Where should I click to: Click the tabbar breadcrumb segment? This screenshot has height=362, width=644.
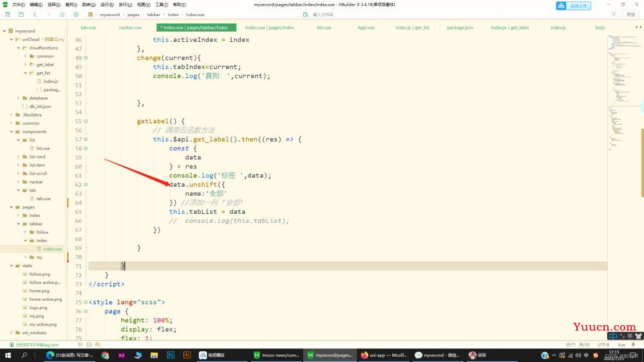pyautogui.click(x=154, y=14)
